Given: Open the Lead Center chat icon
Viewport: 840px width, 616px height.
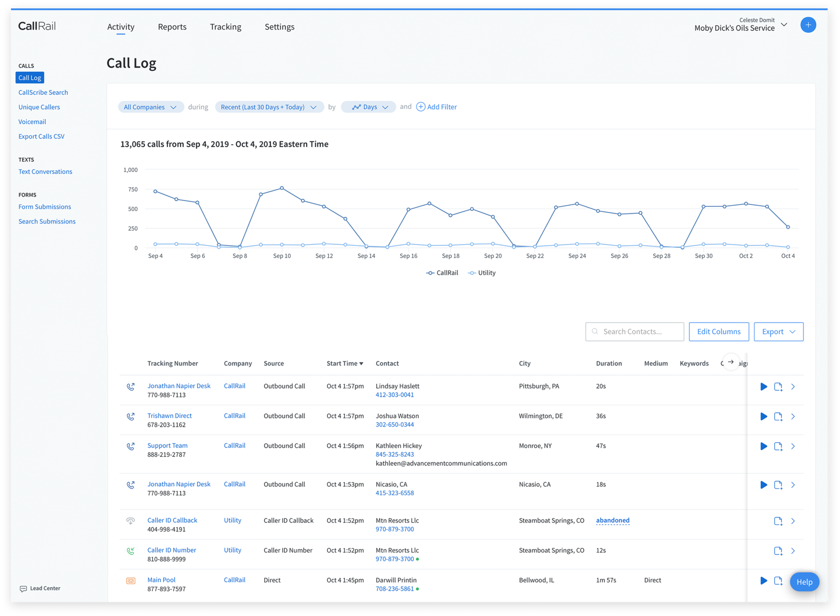Looking at the screenshot, I should coord(23,588).
